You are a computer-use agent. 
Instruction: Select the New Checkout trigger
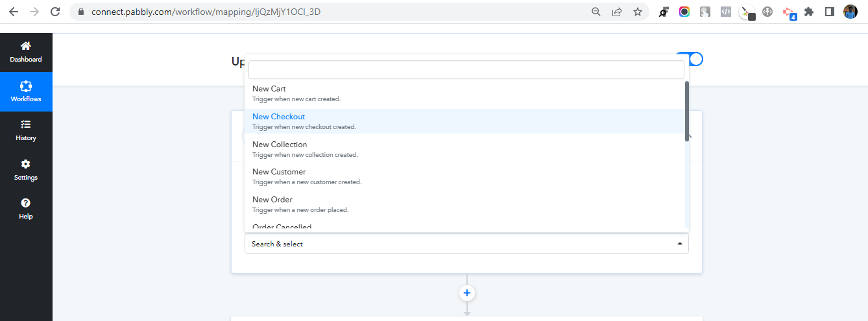click(464, 121)
